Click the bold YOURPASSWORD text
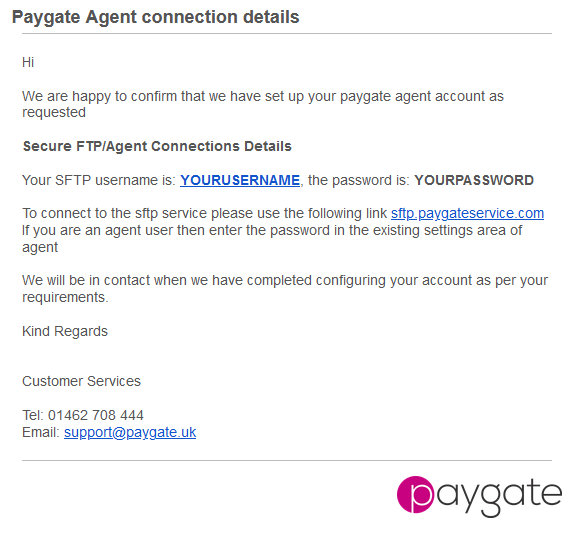The width and height of the screenshot is (575, 534). [474, 180]
